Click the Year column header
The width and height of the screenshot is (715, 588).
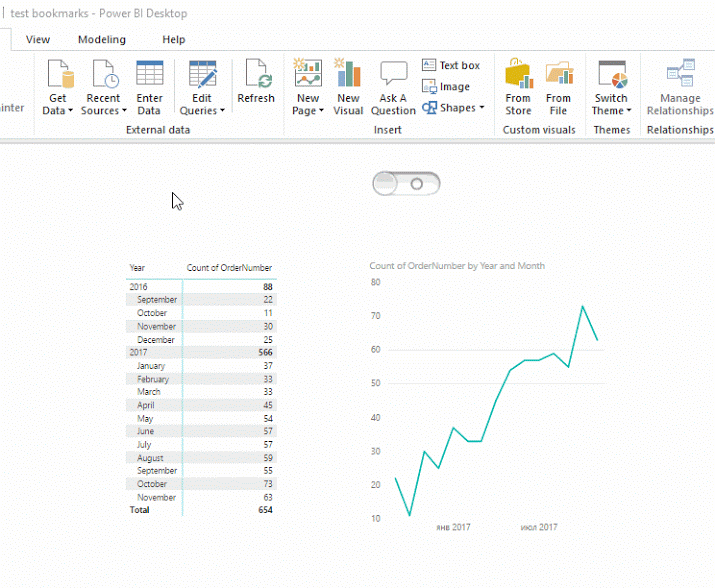(137, 268)
